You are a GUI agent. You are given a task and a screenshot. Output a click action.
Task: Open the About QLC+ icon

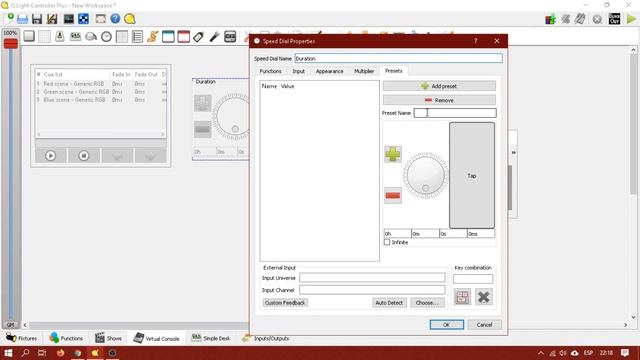(130, 19)
